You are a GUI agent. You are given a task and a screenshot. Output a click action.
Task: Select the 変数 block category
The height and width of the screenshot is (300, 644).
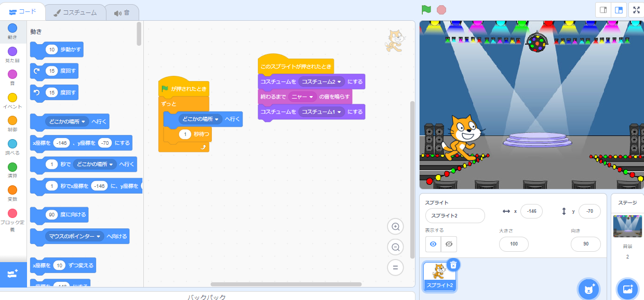coord(12,193)
